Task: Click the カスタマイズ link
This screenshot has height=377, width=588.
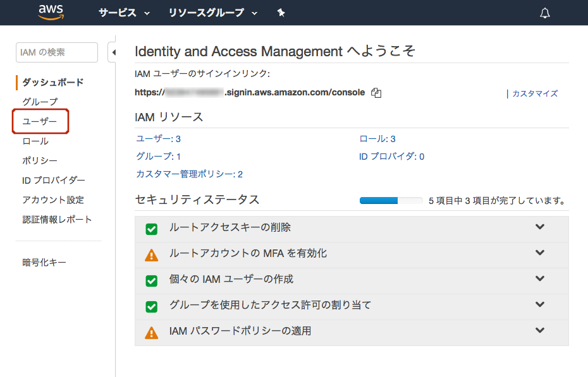Action: [x=535, y=93]
